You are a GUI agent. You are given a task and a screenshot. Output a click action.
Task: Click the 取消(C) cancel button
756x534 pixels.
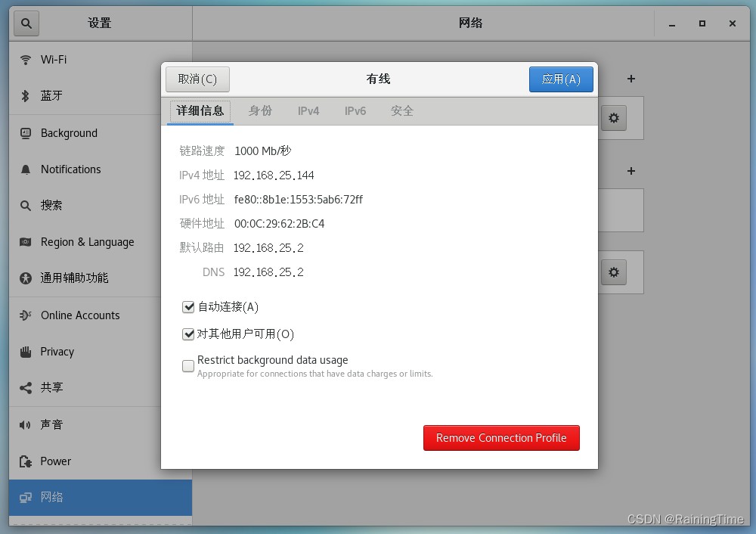tap(197, 79)
